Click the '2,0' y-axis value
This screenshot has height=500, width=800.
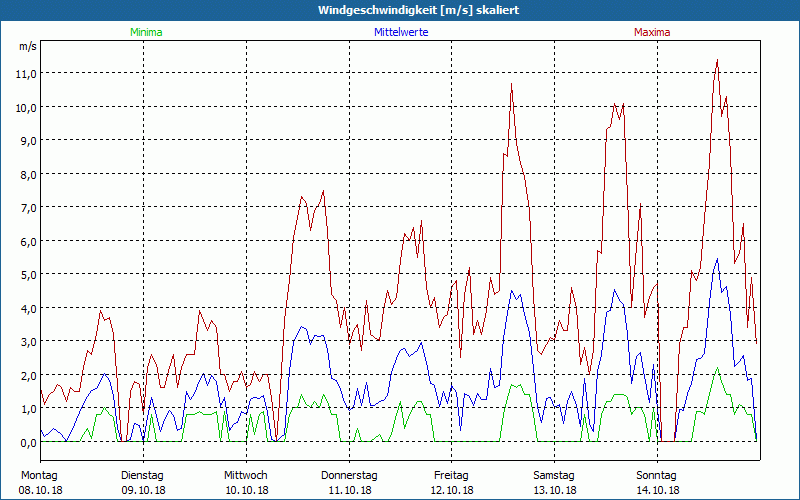(x=30, y=376)
